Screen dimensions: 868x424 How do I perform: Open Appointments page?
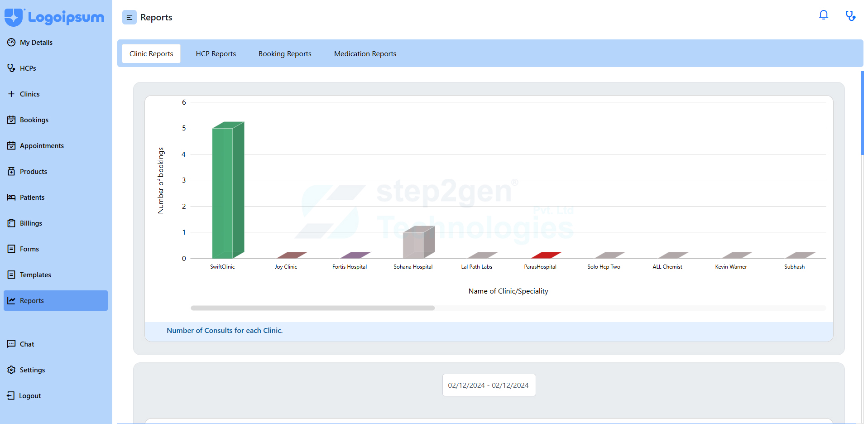tap(56, 145)
